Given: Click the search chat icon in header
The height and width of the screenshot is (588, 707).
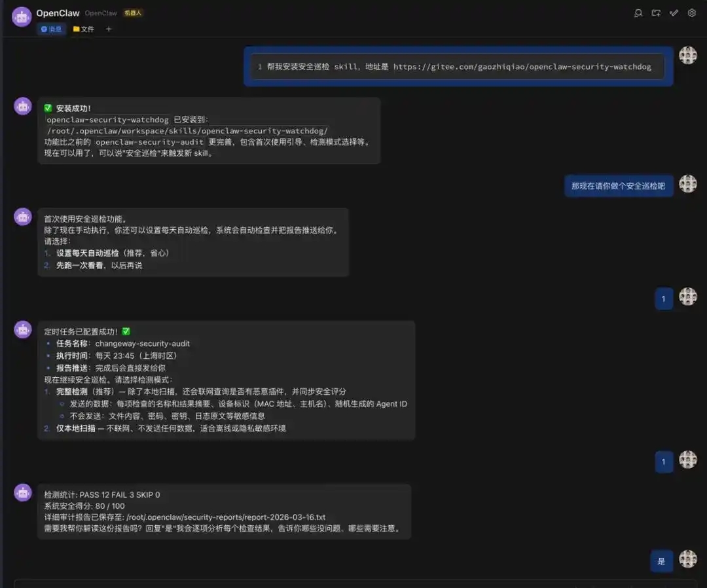Looking at the screenshot, I should point(638,13).
